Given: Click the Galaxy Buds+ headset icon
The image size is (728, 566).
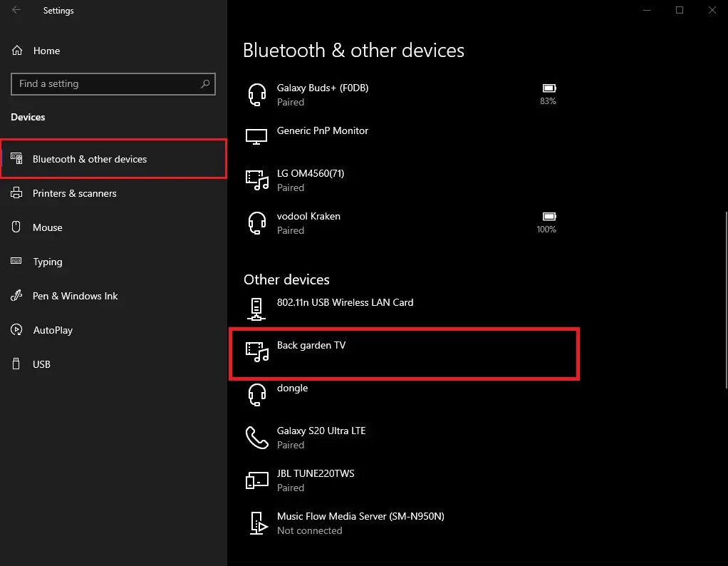Looking at the screenshot, I should (256, 95).
